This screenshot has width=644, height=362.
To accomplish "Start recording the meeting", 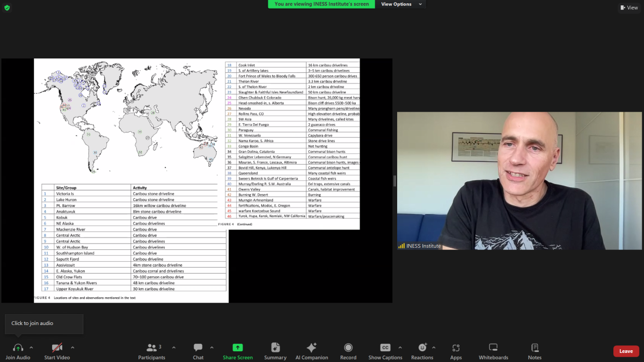I will click(348, 348).
